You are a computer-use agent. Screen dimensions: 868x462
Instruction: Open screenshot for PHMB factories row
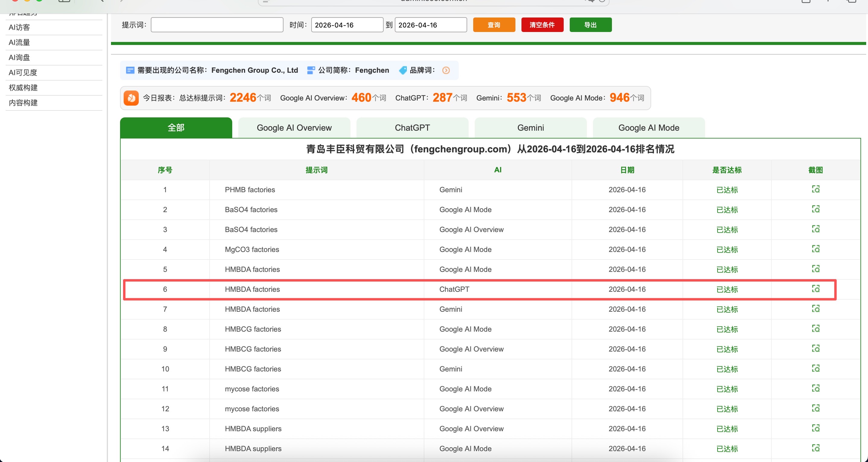point(816,189)
